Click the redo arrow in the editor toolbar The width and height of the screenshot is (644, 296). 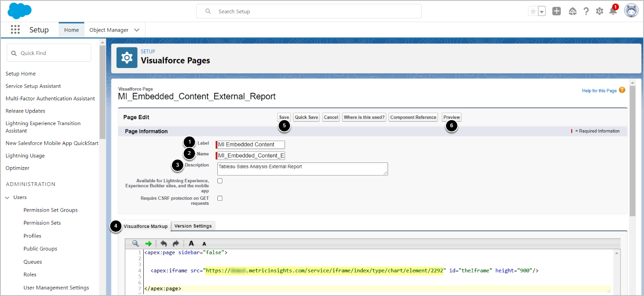[176, 244]
